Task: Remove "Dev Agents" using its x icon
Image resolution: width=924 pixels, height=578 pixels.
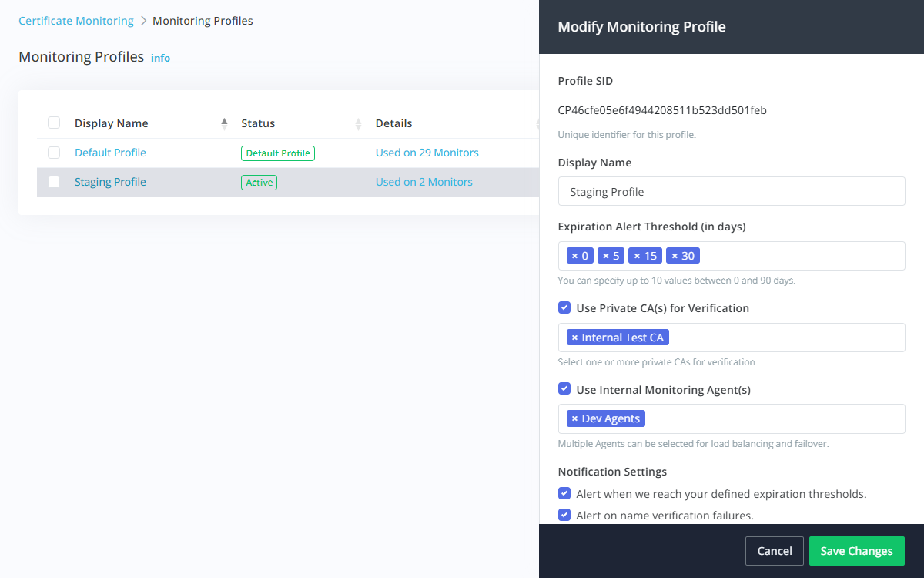Action: tap(575, 418)
